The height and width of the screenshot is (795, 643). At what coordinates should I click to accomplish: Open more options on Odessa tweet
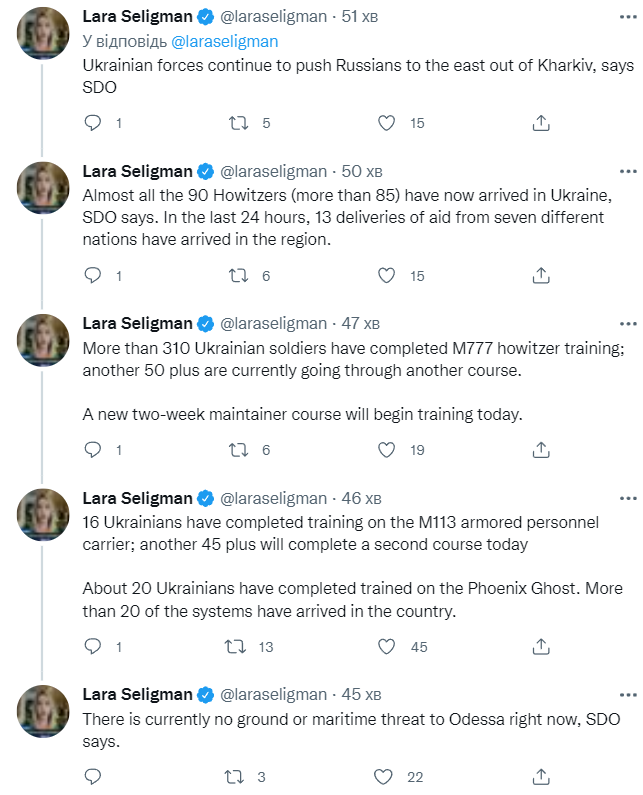tap(627, 694)
